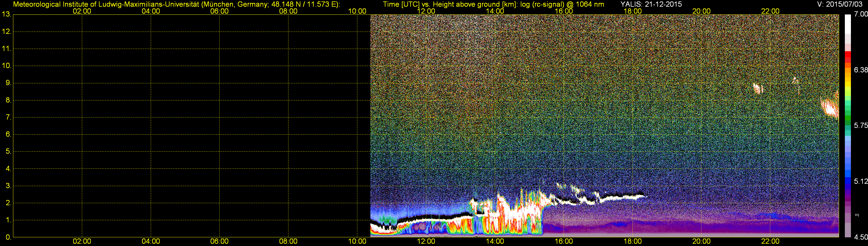Click the 10:00 label on the lower time axis
The image size is (868, 246).
tap(357, 241)
